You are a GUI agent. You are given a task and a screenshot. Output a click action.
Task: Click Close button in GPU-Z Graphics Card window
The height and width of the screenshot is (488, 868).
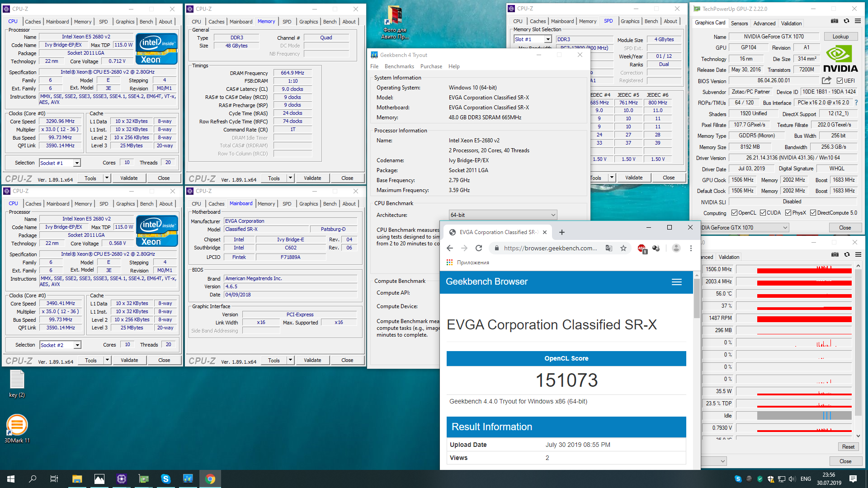click(845, 228)
